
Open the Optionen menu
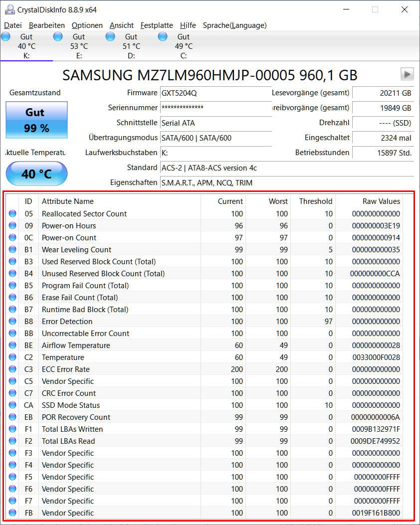pos(87,25)
